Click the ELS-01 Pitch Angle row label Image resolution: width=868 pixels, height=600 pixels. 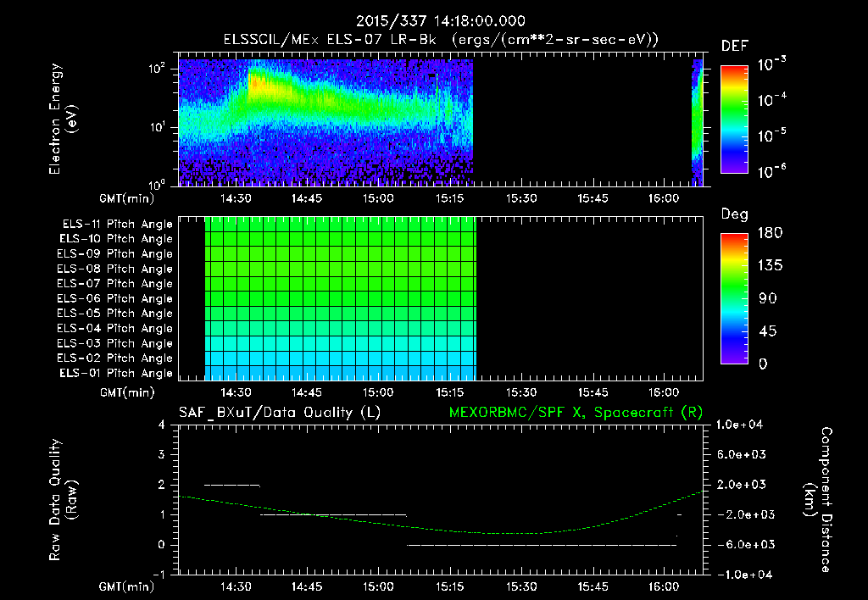pos(116,373)
